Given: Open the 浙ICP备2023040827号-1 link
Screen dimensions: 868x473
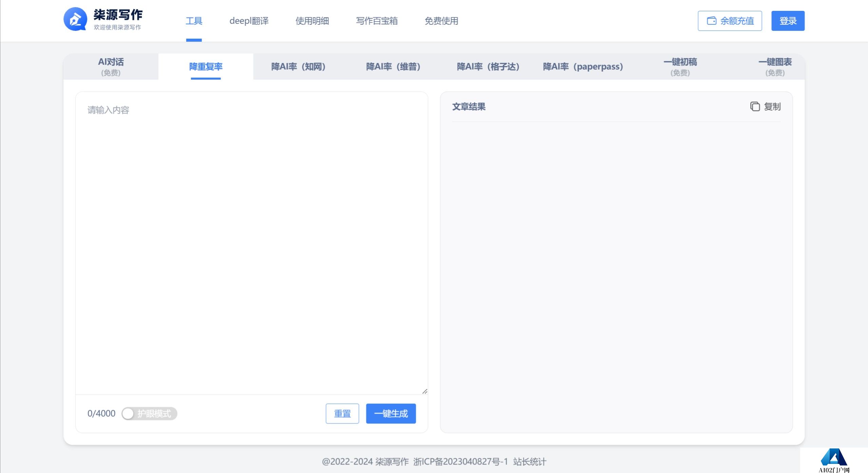Looking at the screenshot, I should (460, 461).
